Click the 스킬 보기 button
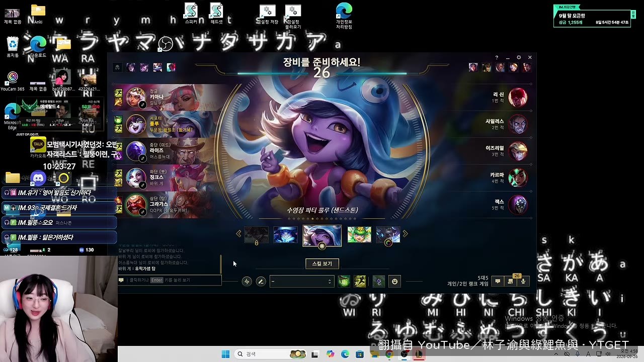Image resolution: width=644 pixels, height=362 pixels. [322, 263]
